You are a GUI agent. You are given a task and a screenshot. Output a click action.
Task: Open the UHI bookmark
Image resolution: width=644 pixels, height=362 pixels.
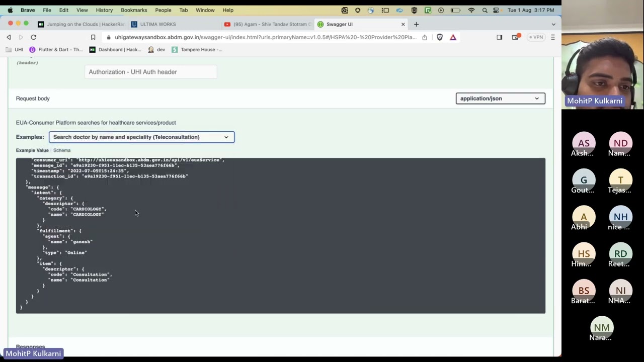coord(14,50)
